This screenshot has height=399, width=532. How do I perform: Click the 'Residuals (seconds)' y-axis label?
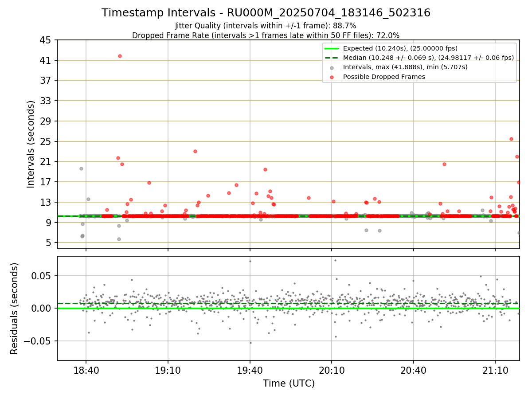pos(15,308)
